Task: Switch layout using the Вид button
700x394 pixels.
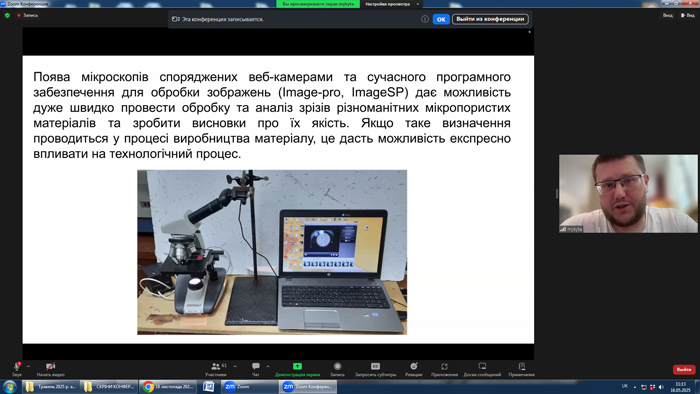Action: pyautogui.click(x=688, y=15)
